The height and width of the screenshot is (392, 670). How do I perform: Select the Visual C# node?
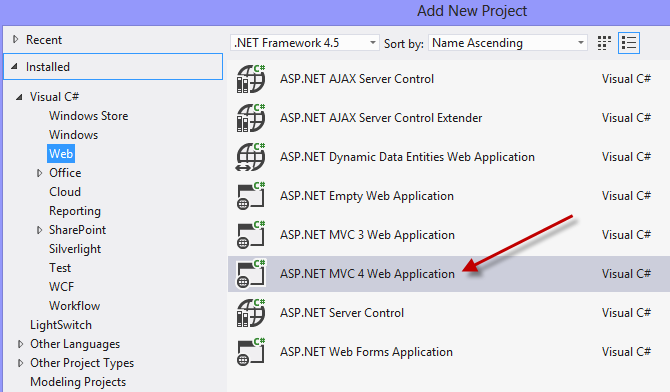pyautogui.click(x=54, y=97)
